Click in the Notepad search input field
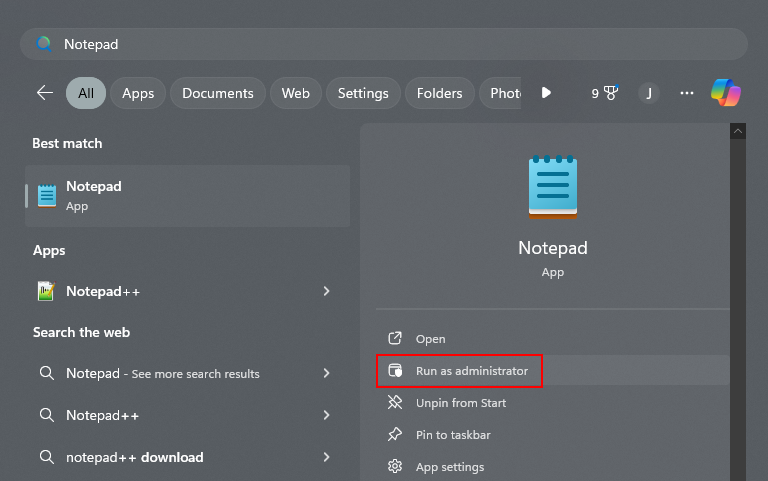 click(384, 44)
